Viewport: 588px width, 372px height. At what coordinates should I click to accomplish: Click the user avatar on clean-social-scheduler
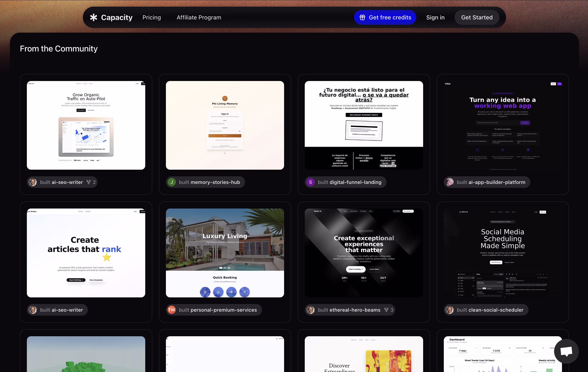(450, 310)
